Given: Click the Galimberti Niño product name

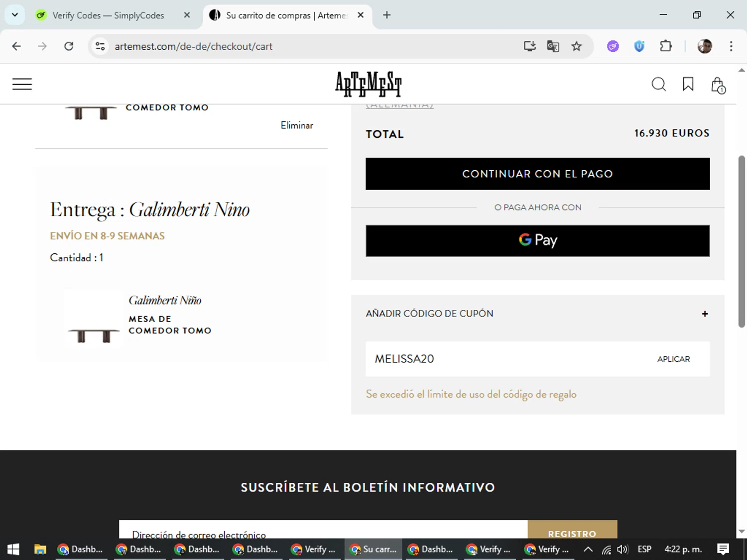Looking at the screenshot, I should (165, 300).
